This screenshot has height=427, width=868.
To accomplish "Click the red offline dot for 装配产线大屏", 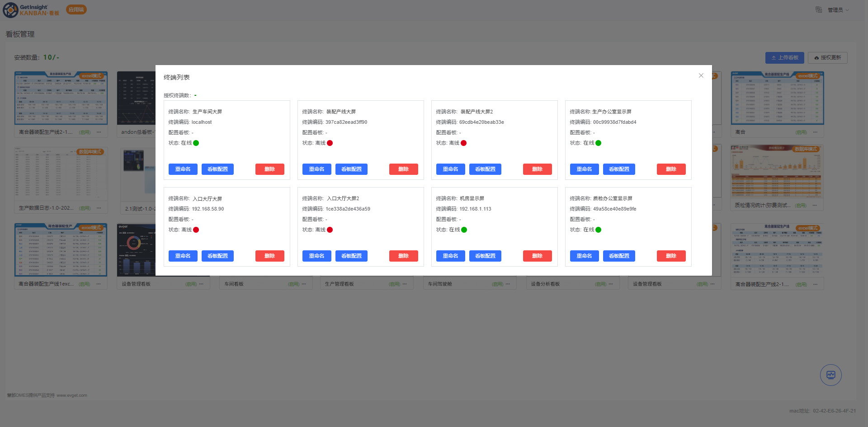I will [330, 143].
